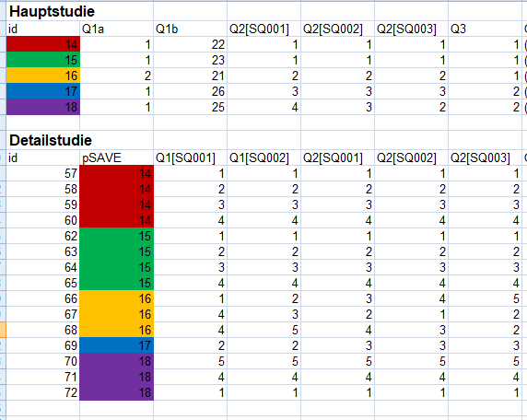Screen dimensions: 527x420
Task: Select the highlighted row header beside id 68
Action: 3,330
